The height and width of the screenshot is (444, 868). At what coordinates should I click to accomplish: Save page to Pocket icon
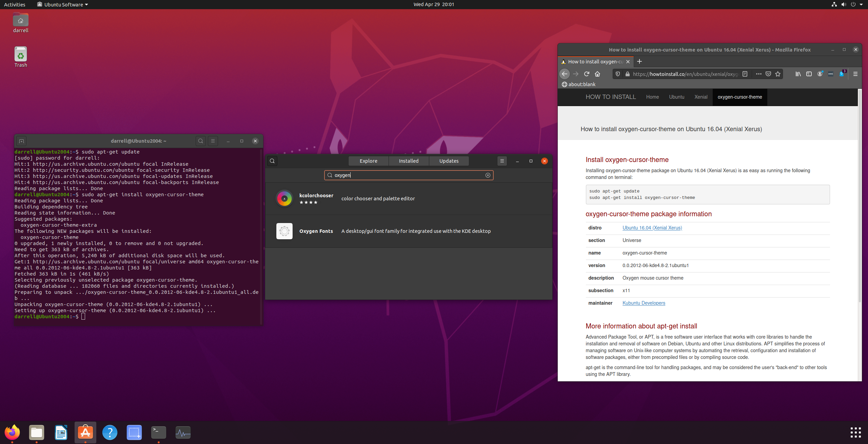point(768,74)
